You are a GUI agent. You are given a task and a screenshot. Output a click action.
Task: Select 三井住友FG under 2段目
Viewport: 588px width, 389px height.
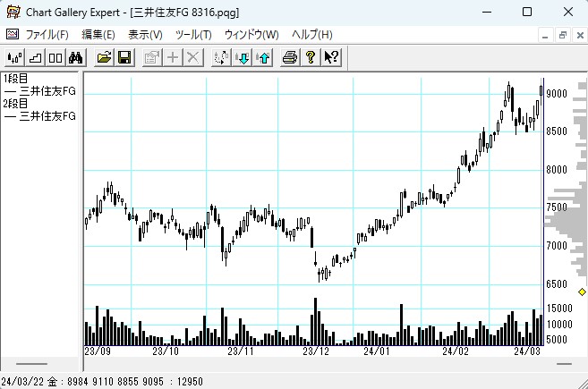pyautogui.click(x=47, y=116)
